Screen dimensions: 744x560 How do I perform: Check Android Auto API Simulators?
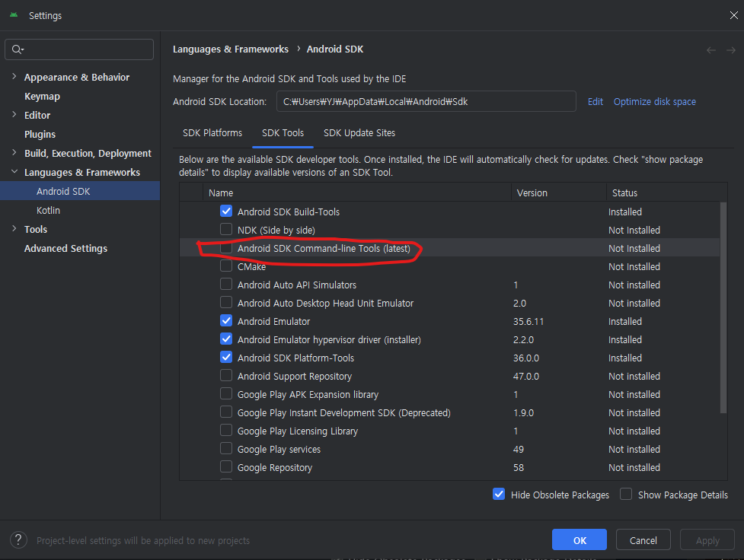click(226, 284)
